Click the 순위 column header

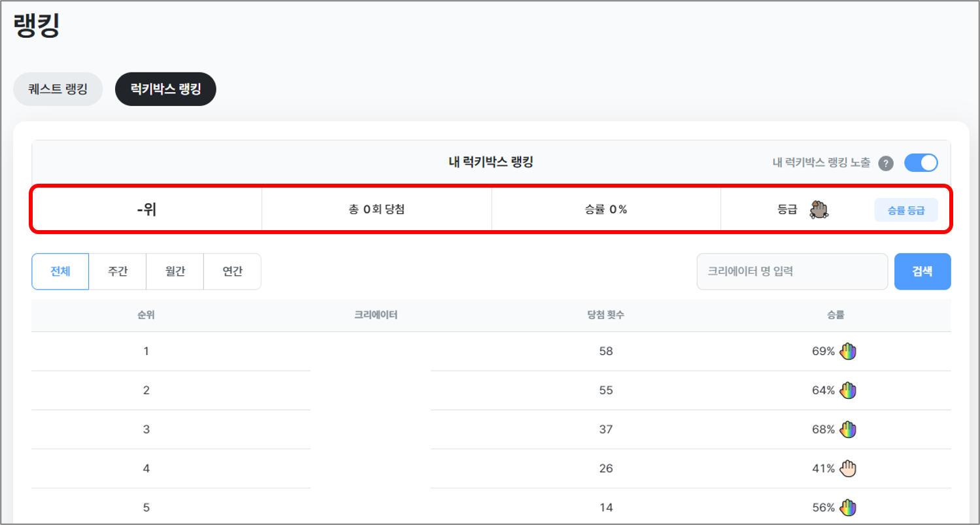pos(146,315)
